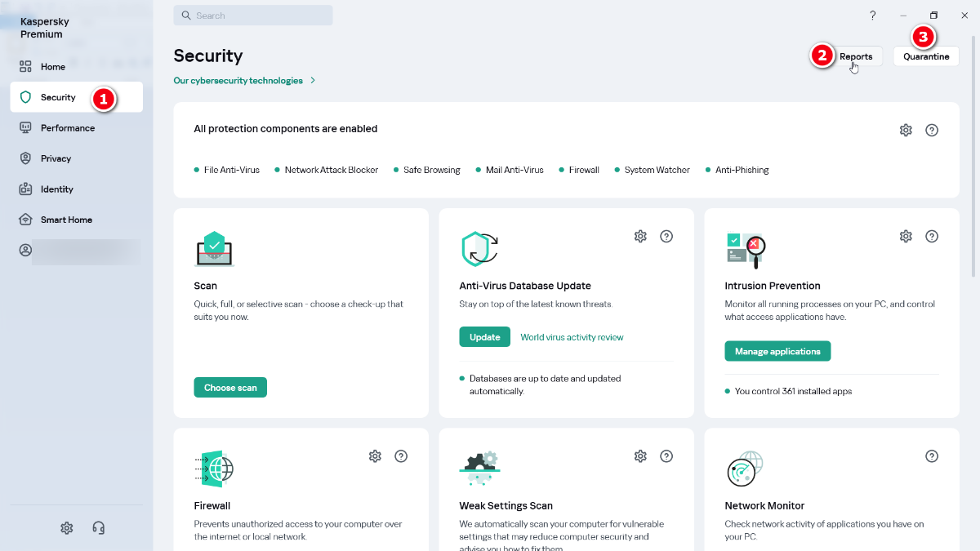This screenshot has height=551, width=980.
Task: Click Anti-Phishing component label
Action: 742,170
